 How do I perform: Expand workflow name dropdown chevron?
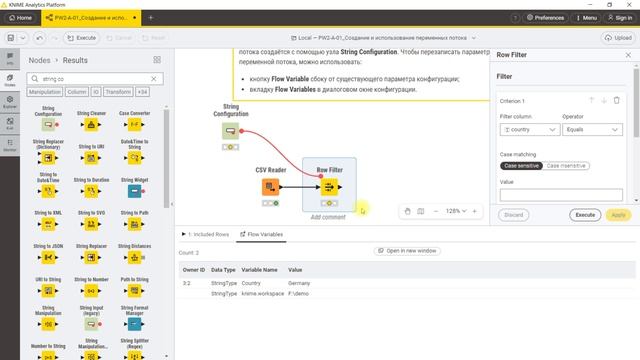(474, 38)
